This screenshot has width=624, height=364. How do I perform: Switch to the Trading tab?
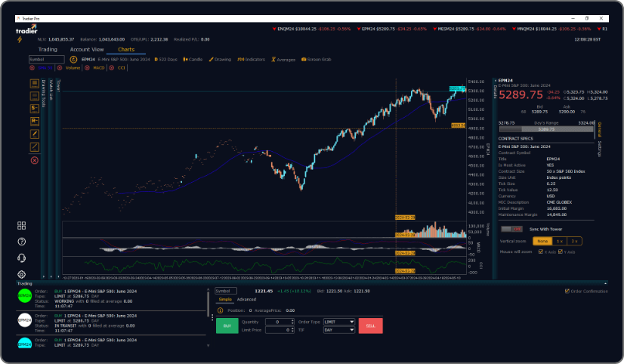pos(48,49)
